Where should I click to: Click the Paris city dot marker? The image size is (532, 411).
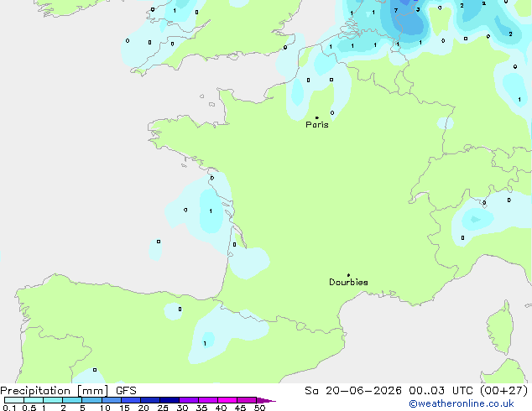[317, 117]
